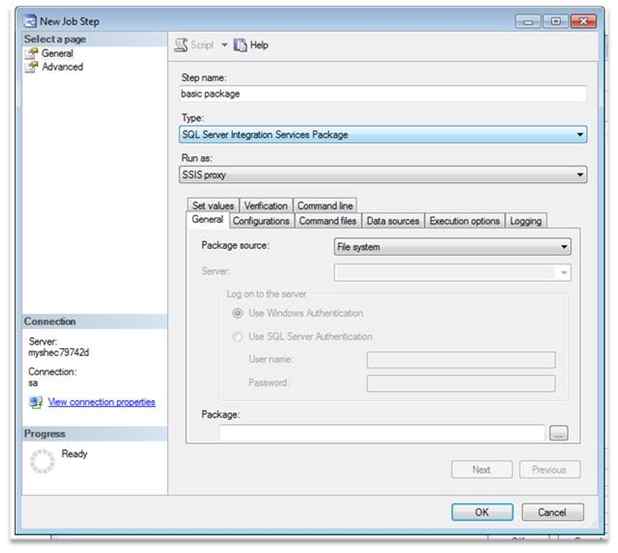Select the Advanced page
Screen dimensions: 618x553
[x=62, y=67]
